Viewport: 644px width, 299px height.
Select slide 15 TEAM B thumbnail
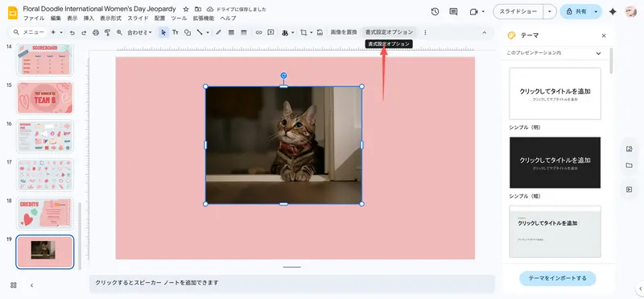(x=45, y=98)
